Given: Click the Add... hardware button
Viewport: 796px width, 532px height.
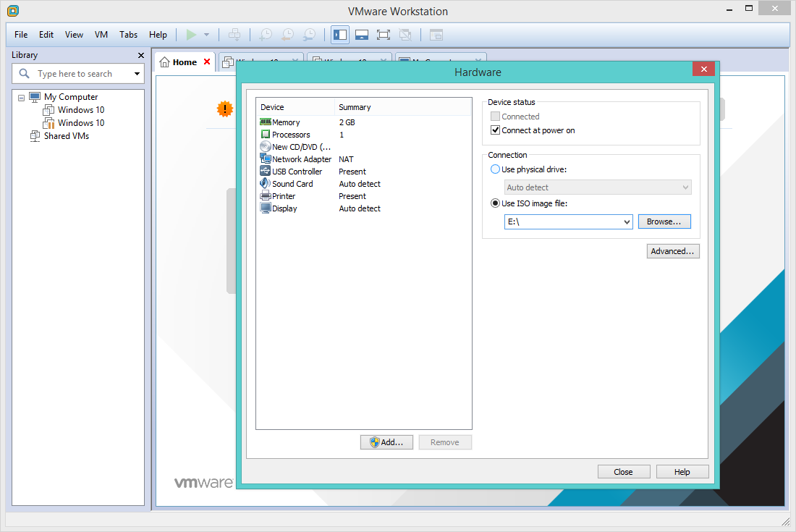Looking at the screenshot, I should click(386, 442).
